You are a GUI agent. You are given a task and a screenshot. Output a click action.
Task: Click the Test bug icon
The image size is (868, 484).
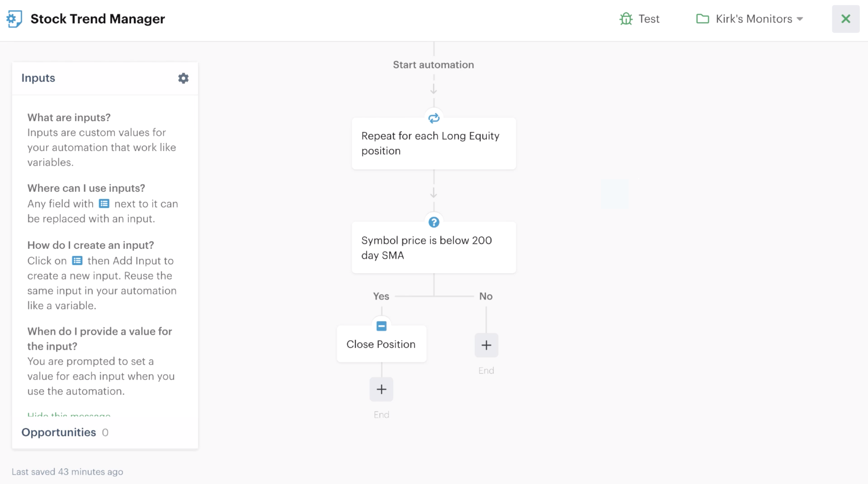pyautogui.click(x=626, y=19)
